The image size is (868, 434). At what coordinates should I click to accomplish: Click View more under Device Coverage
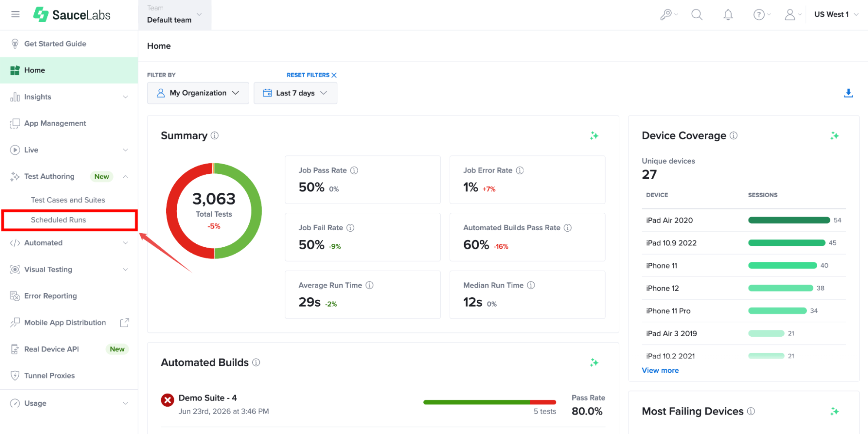click(x=660, y=370)
